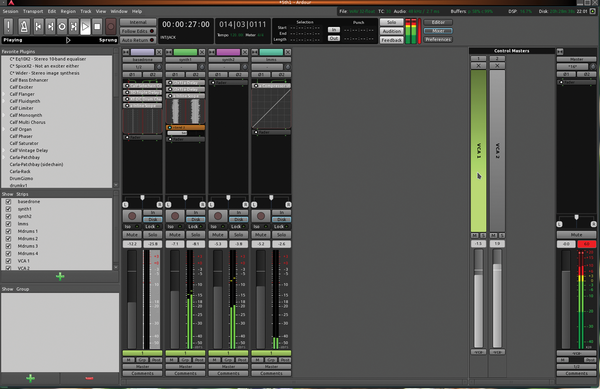Viewport: 600px width, 389px height.
Task: Click the X button on VCA 2 strip
Action: 497,66
